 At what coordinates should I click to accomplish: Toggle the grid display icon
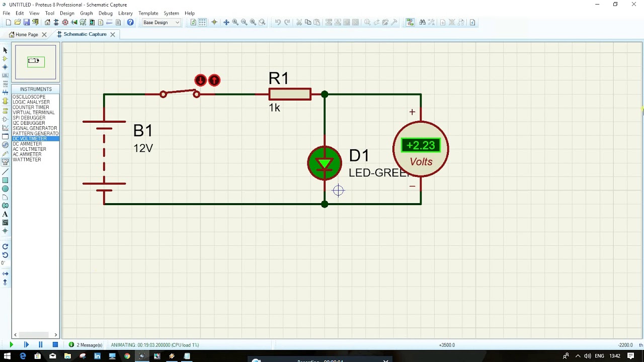click(202, 22)
